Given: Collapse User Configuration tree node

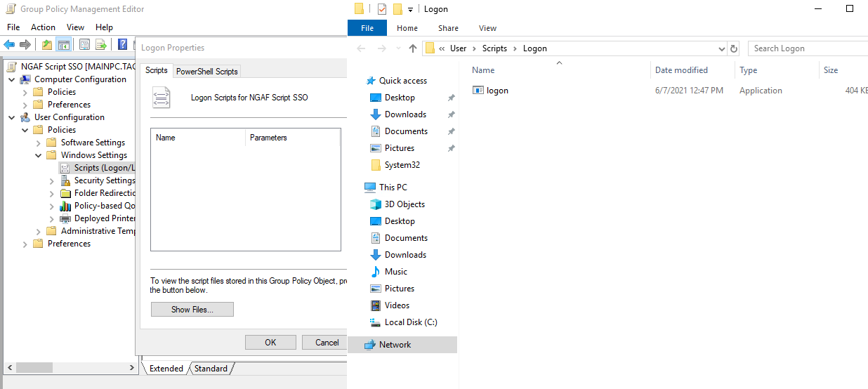Looking at the screenshot, I should pyautogui.click(x=12, y=117).
